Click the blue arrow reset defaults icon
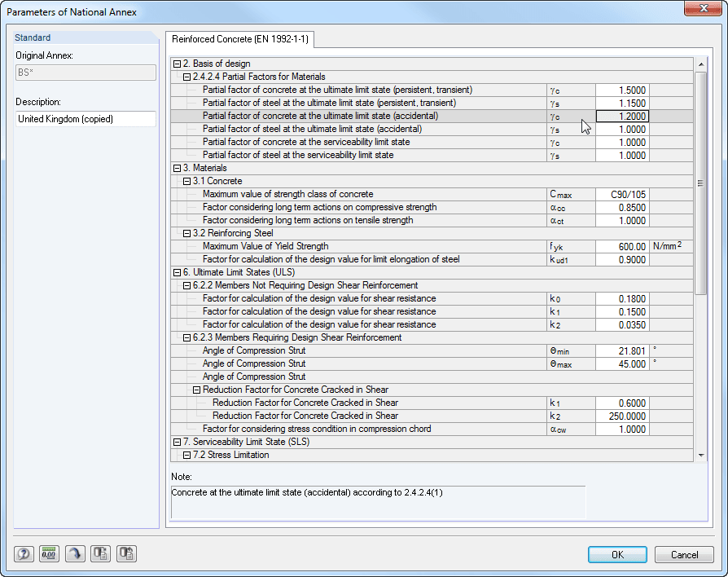The width and height of the screenshot is (728, 577). (x=75, y=553)
